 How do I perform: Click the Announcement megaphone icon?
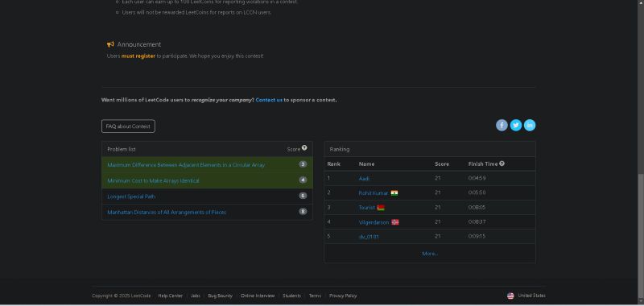coord(110,44)
